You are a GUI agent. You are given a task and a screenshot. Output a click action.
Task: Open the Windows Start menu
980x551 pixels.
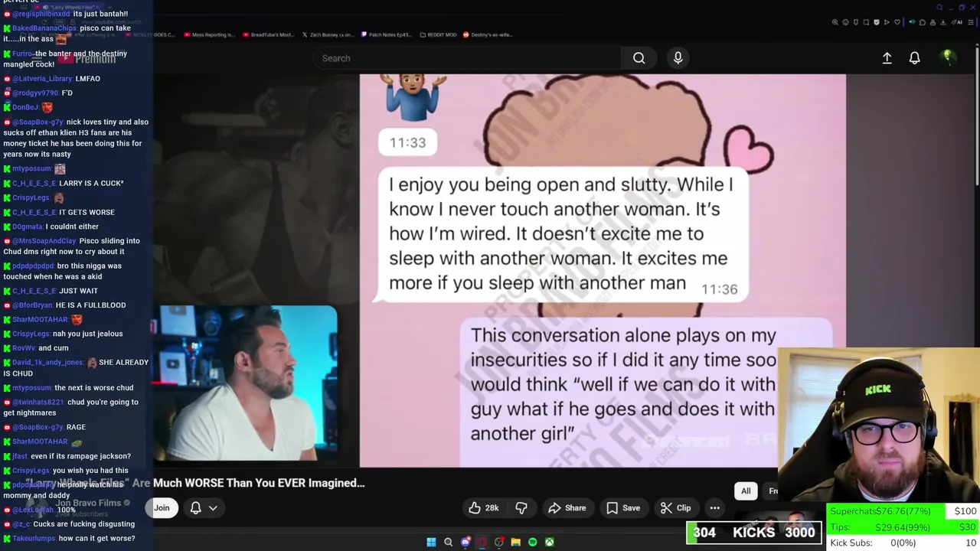click(x=431, y=542)
